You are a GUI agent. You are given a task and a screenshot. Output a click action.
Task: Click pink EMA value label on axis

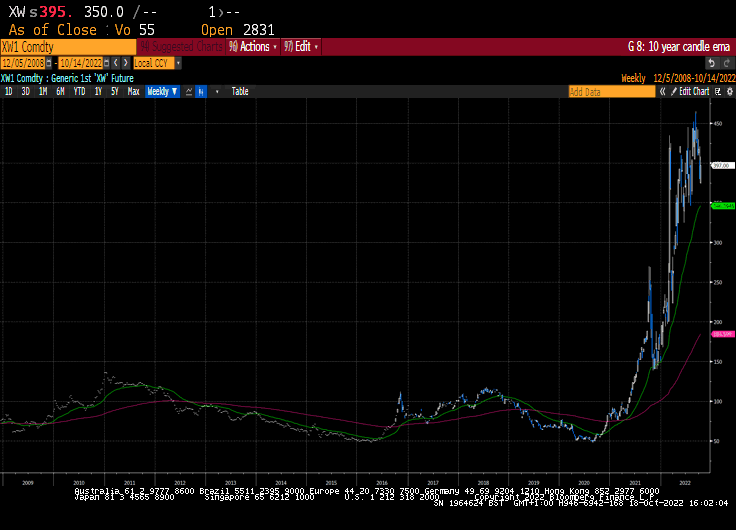723,334
